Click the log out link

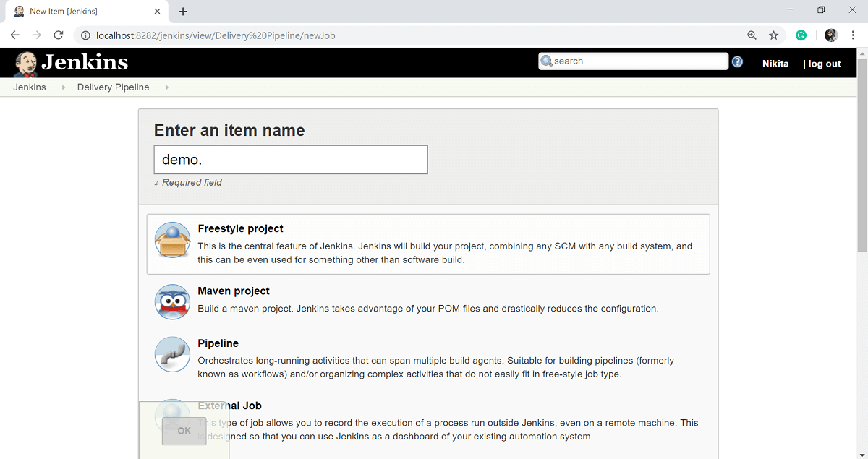[825, 64]
